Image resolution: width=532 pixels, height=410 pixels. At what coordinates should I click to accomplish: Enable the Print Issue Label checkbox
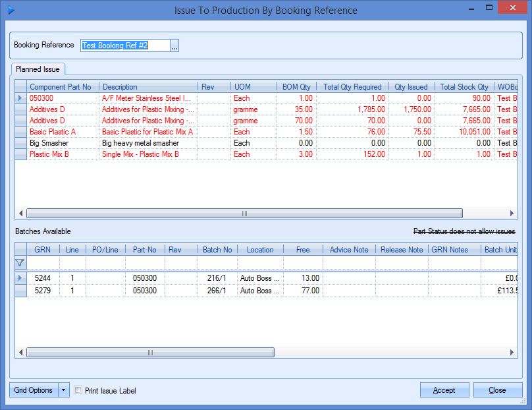click(79, 390)
